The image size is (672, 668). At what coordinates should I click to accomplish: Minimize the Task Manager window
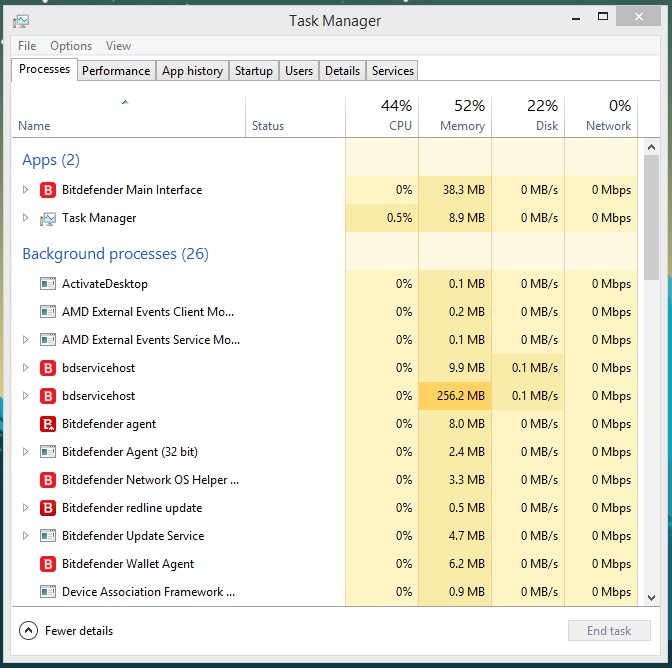pos(576,18)
